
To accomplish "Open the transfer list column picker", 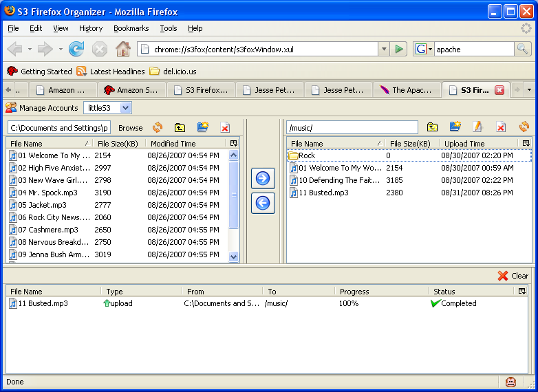I will click(x=522, y=291).
